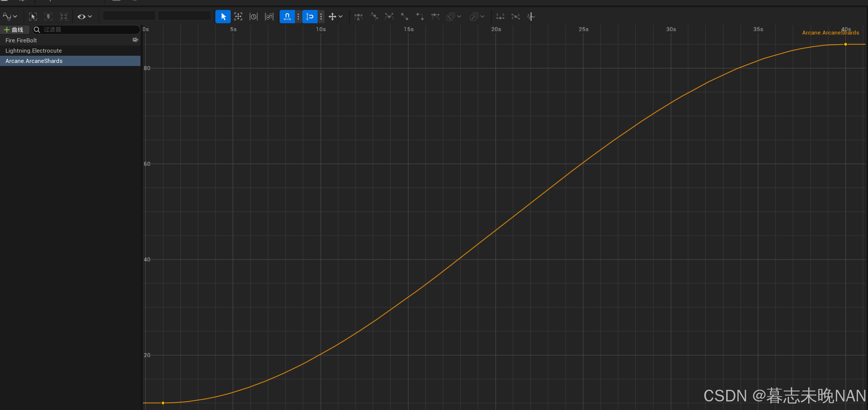
Task: Select the Retime tool with clock icon
Action: coord(254,16)
